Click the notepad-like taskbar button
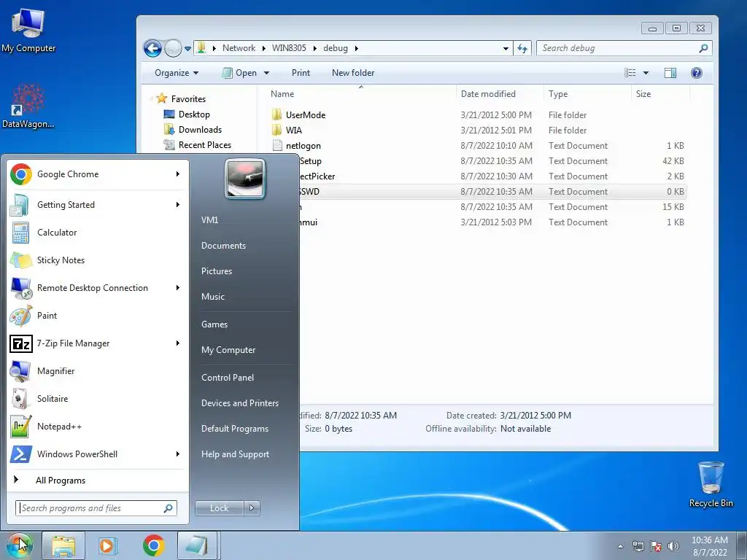 [x=198, y=545]
